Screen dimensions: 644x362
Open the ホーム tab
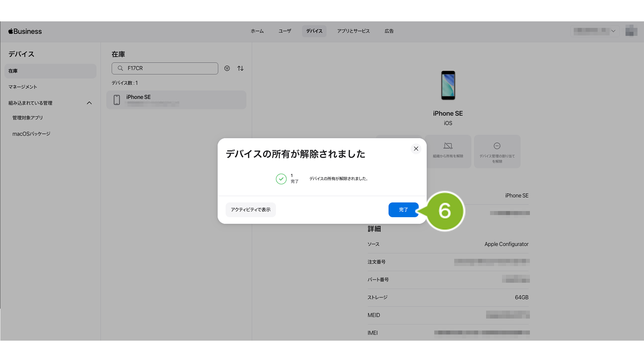coord(257,31)
